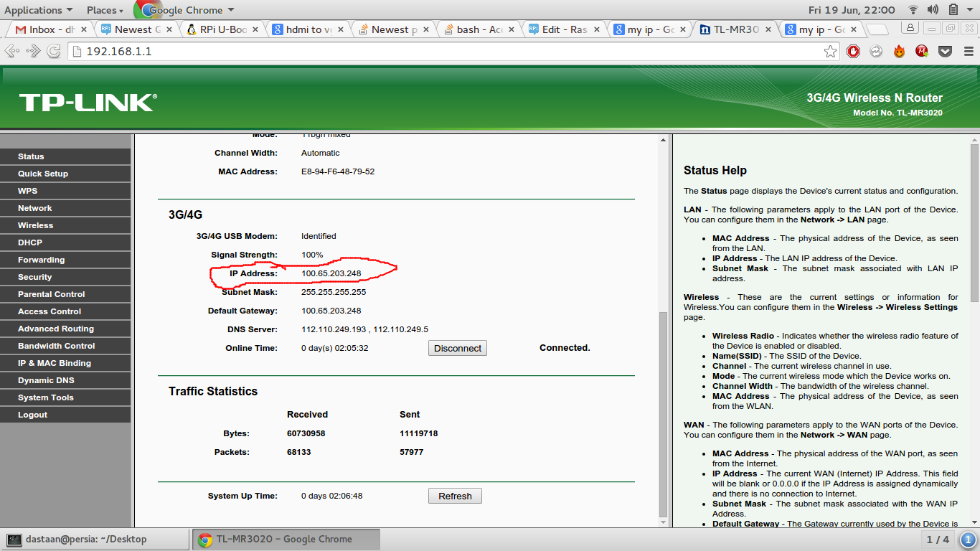Open System Tools in the sidebar
This screenshot has width=980, height=551.
click(x=65, y=397)
